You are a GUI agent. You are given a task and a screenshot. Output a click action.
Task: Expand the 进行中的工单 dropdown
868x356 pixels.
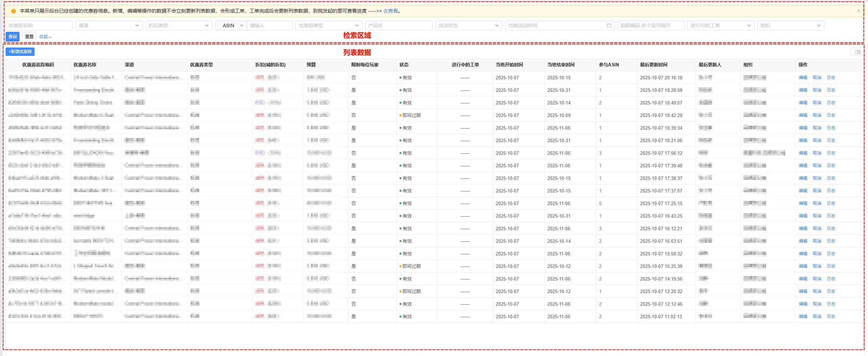(720, 26)
